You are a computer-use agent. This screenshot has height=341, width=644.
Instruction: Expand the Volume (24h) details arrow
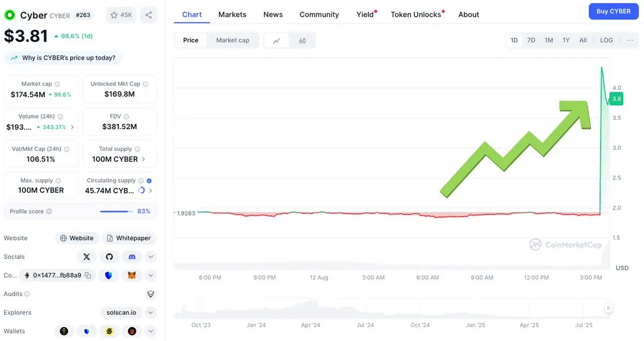point(72,127)
